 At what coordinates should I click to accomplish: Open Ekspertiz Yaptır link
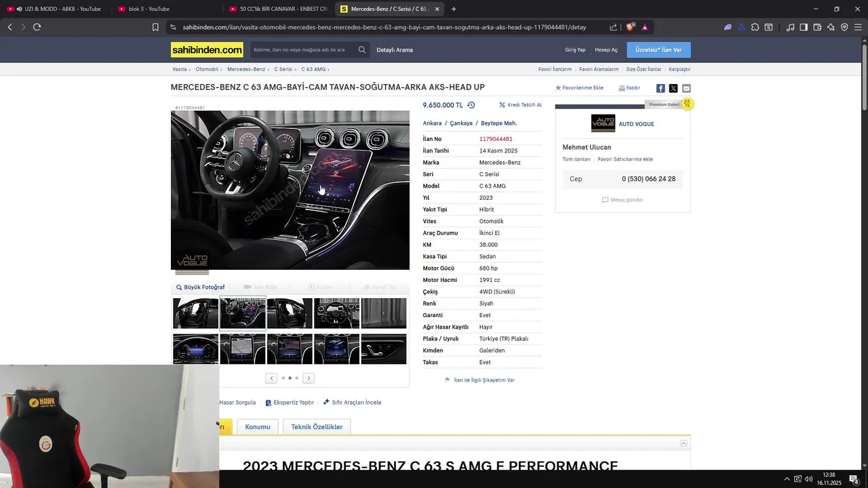pyautogui.click(x=290, y=403)
